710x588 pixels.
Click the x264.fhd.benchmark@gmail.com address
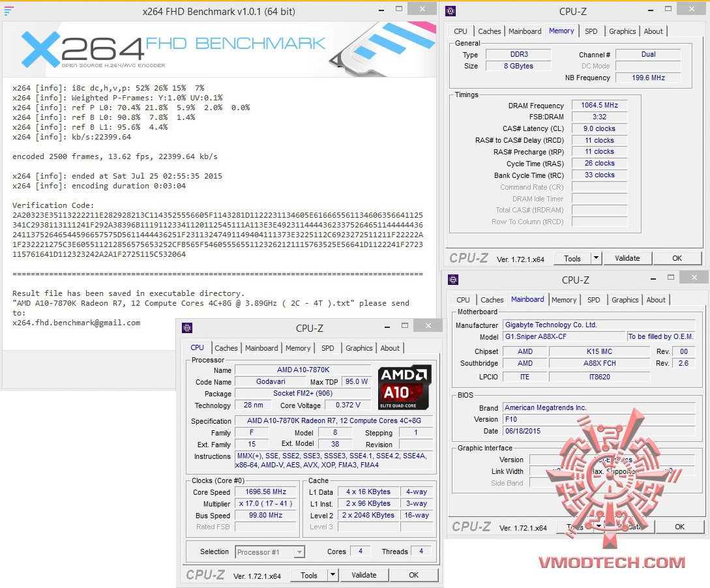76,323
